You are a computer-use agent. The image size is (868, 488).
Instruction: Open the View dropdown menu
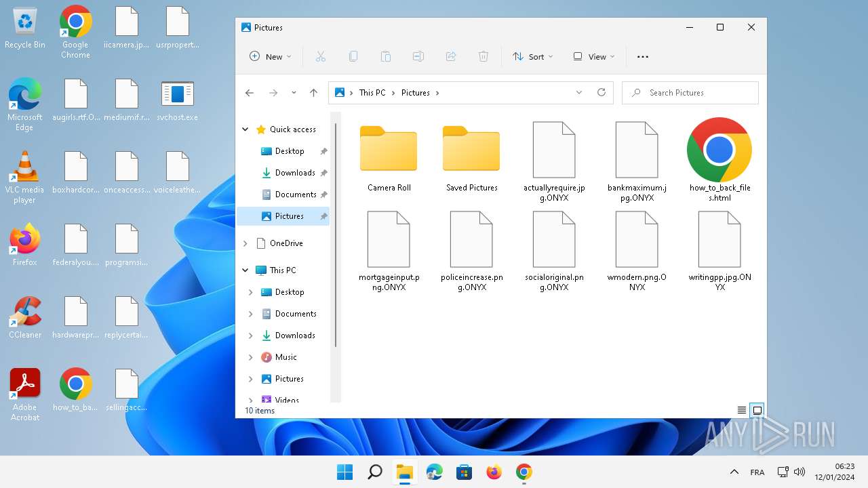pyautogui.click(x=593, y=57)
